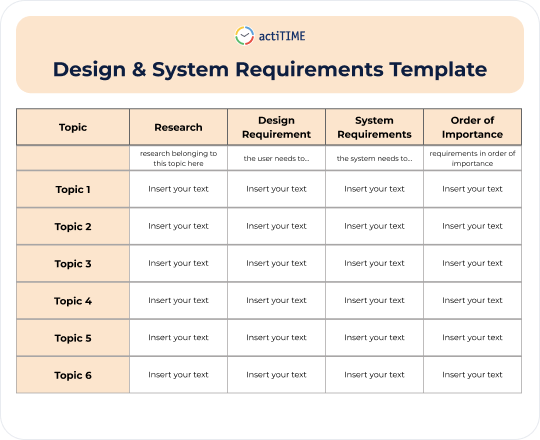The width and height of the screenshot is (540, 440).
Task: Click Topic 4 Research 'Insert your text' cell
Action: pyautogui.click(x=178, y=301)
